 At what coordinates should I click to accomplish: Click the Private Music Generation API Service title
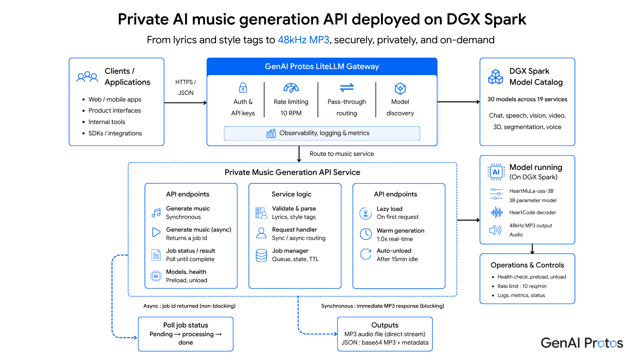coord(292,172)
